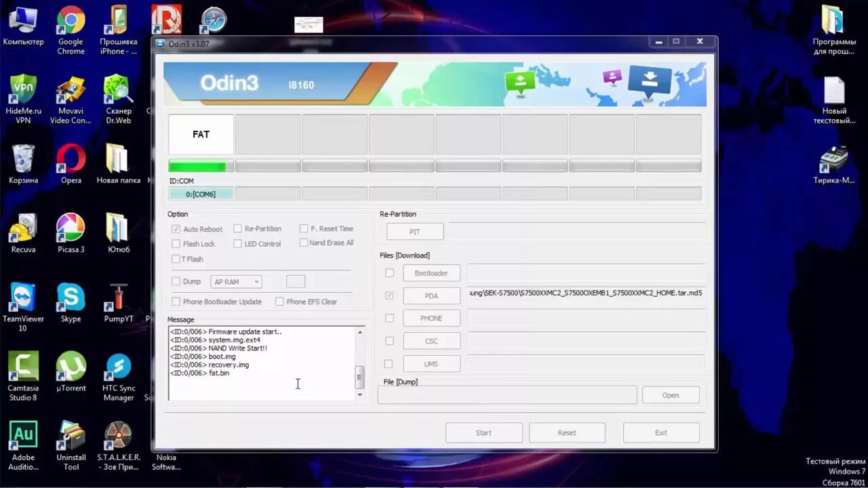The width and height of the screenshot is (868, 488).
Task: Launch Google Chrome from desktop
Action: [x=71, y=30]
